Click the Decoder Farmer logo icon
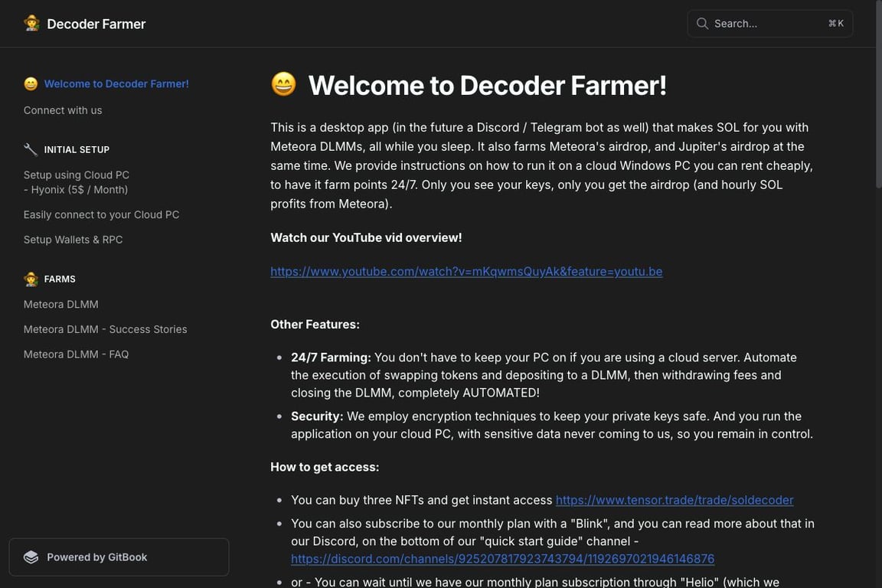Screen dimensions: 882x588 [x=31, y=24]
